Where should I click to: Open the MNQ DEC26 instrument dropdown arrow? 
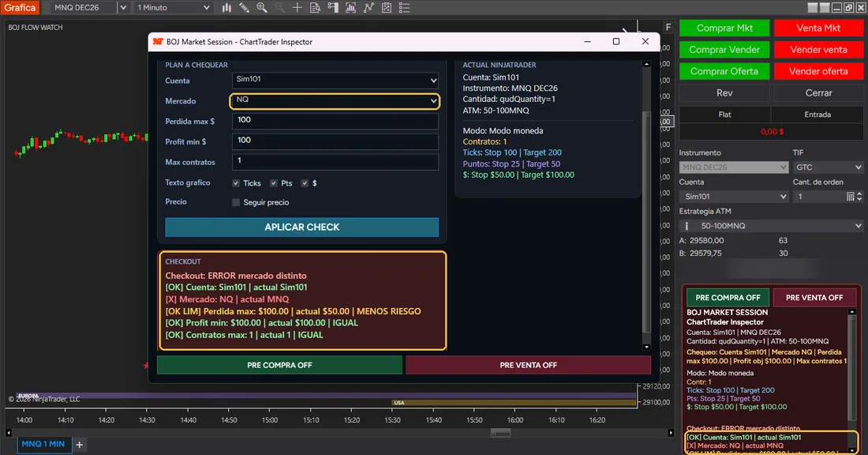pyautogui.click(x=123, y=8)
